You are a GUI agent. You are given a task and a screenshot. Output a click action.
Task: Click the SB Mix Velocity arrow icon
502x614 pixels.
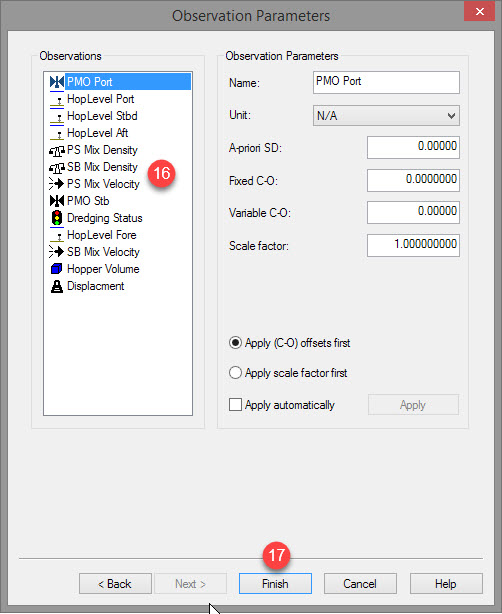57,252
